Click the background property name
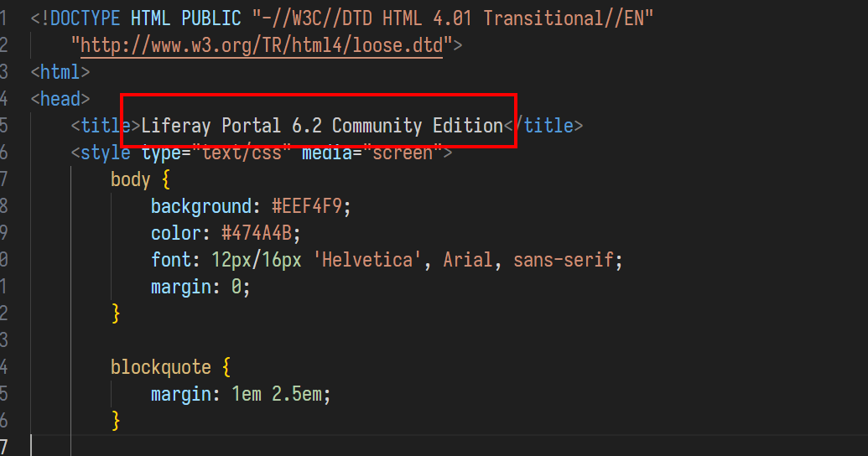The image size is (868, 456). (x=201, y=206)
